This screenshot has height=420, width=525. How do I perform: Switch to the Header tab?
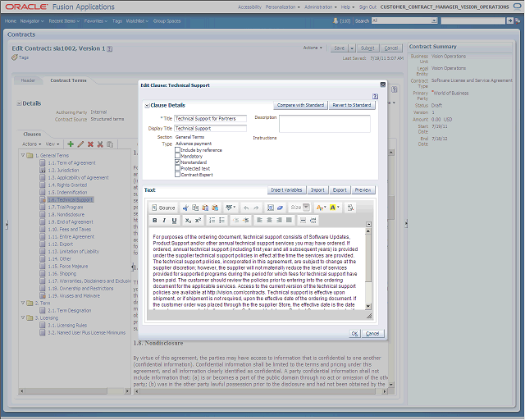pyautogui.click(x=28, y=80)
